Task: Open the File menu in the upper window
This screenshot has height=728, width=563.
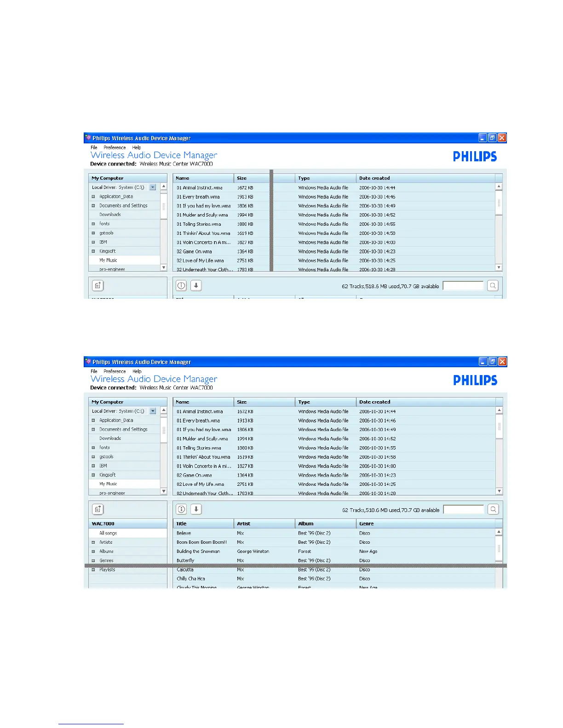Action: coord(94,148)
